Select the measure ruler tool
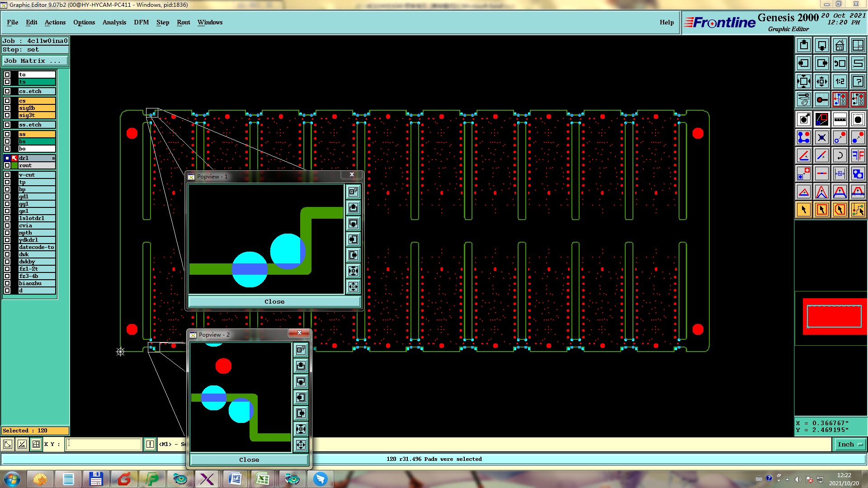Screen dimensions: 868x488 pos(840,119)
